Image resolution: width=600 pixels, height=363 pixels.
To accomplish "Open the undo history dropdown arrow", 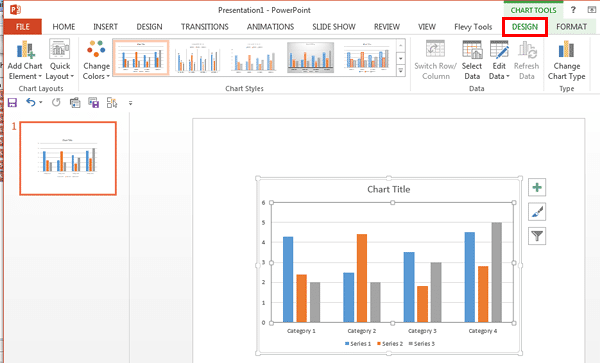I will click(41, 103).
